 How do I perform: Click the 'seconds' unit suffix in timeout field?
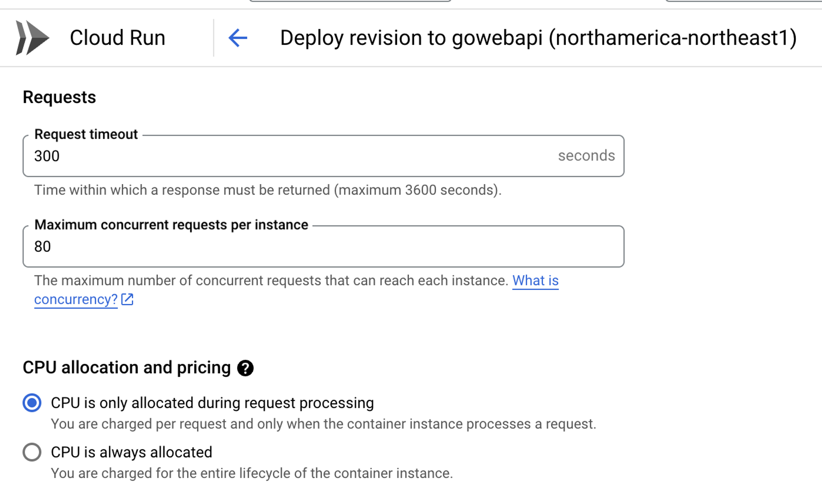pos(586,156)
